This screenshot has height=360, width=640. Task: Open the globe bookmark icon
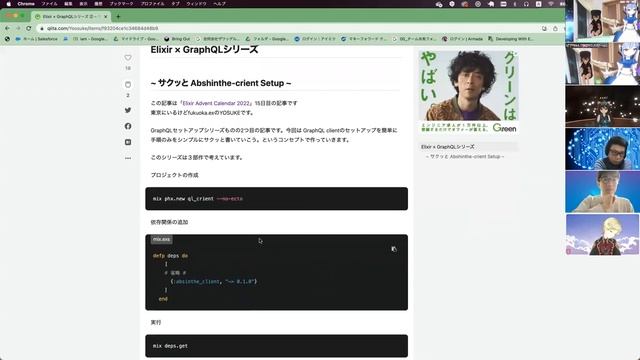(7, 39)
